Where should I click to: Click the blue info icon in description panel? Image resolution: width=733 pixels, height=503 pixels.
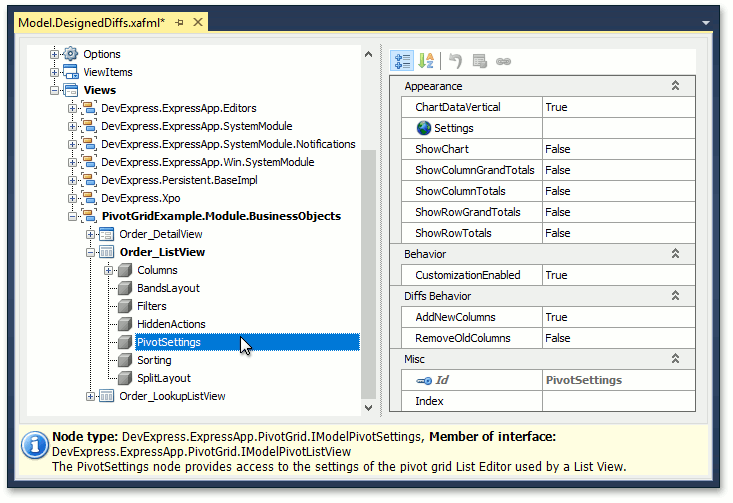pyautogui.click(x=35, y=445)
